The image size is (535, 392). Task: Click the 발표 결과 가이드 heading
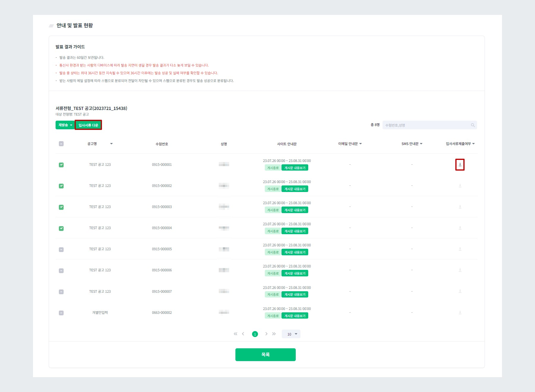pos(70,47)
